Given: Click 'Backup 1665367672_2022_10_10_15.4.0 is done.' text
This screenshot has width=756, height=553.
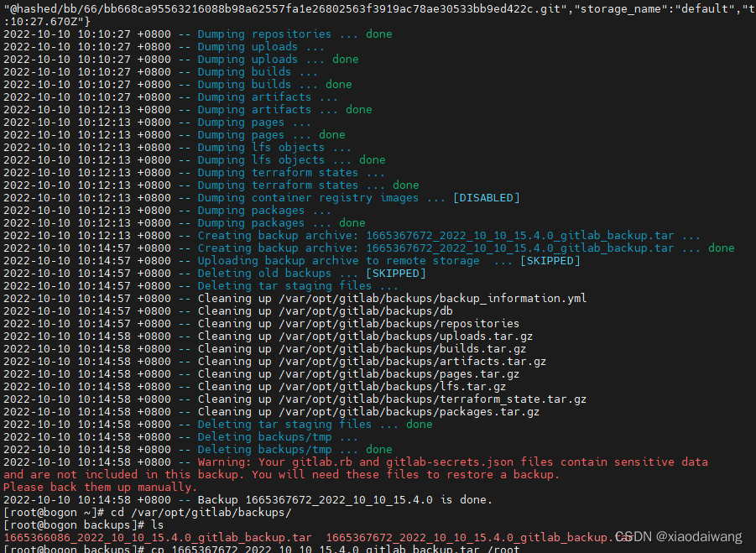Looking at the screenshot, I should point(345,500).
